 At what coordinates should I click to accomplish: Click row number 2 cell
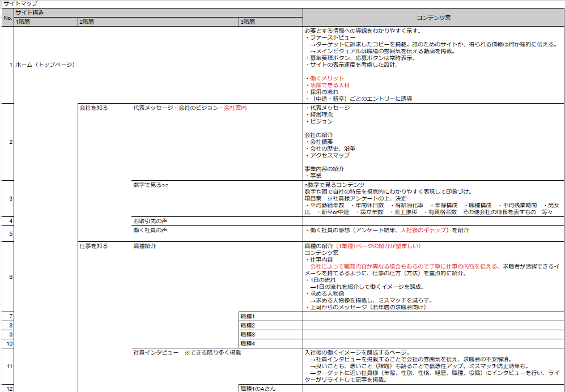pos(8,142)
